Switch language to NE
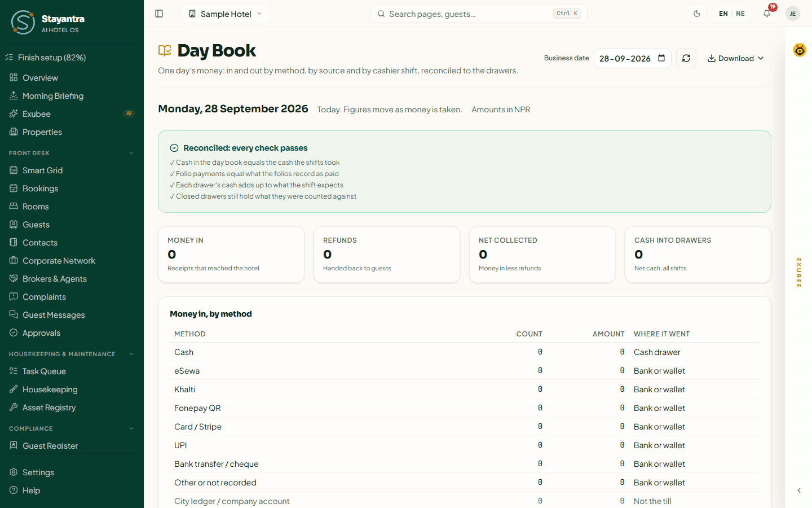This screenshot has height=508, width=812. tap(740, 14)
